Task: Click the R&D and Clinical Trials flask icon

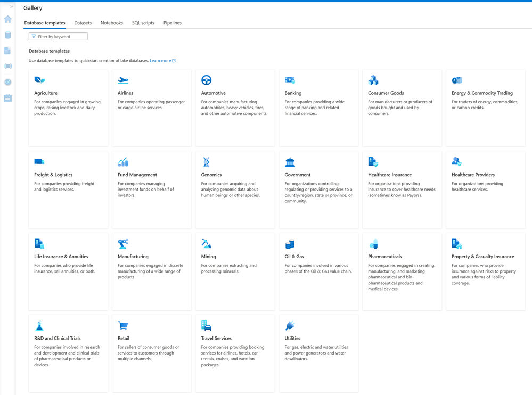Action: pyautogui.click(x=39, y=325)
